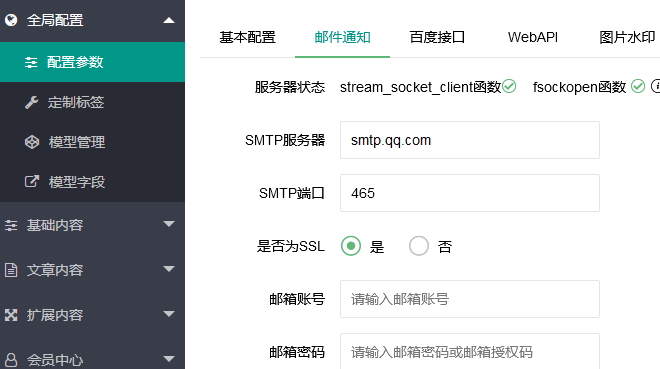
Task: Click the globe icon beside 全局配置
Action: point(11,20)
